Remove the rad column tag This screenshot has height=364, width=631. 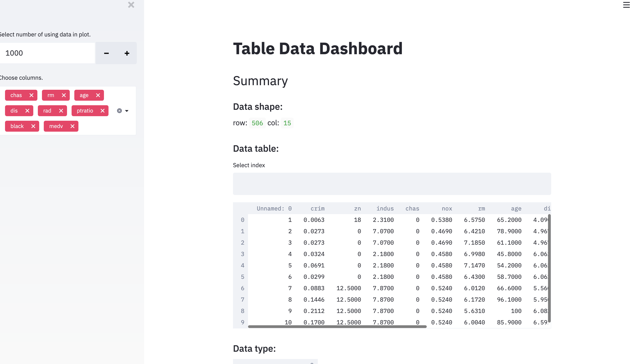pyautogui.click(x=61, y=111)
